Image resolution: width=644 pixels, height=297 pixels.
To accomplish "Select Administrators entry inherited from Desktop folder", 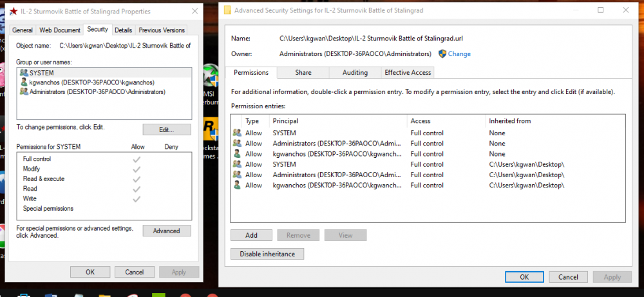I will (x=428, y=175).
